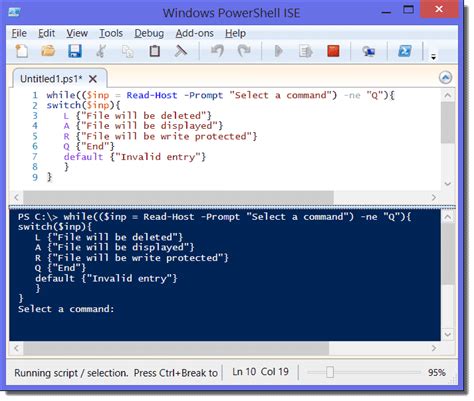Open the Tools menu
The width and height of the screenshot is (474, 401).
coord(111,33)
